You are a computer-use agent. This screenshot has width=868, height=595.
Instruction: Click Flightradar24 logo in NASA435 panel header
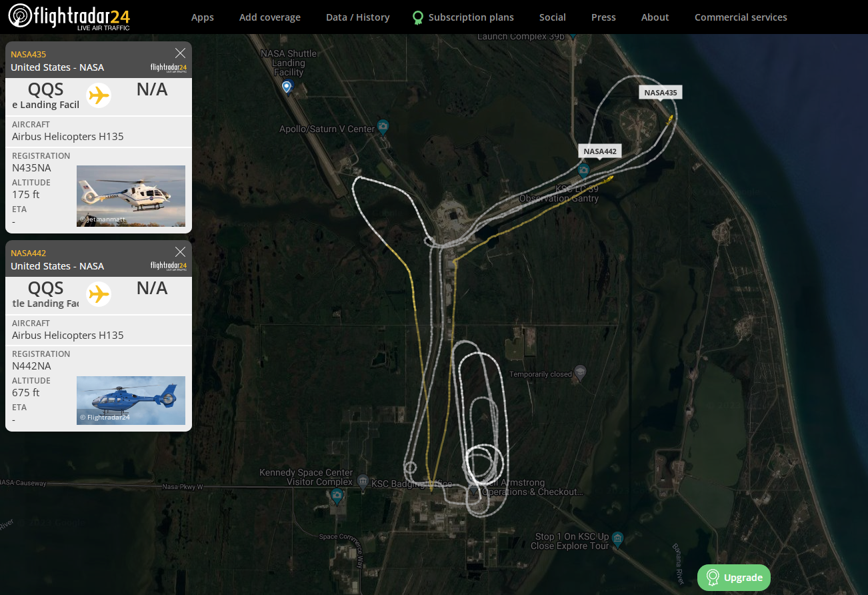click(x=169, y=67)
